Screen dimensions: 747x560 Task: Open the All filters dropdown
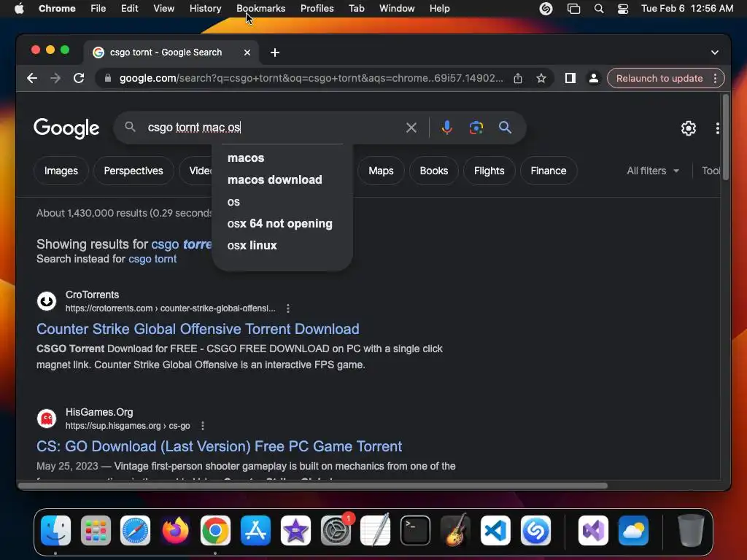(653, 171)
